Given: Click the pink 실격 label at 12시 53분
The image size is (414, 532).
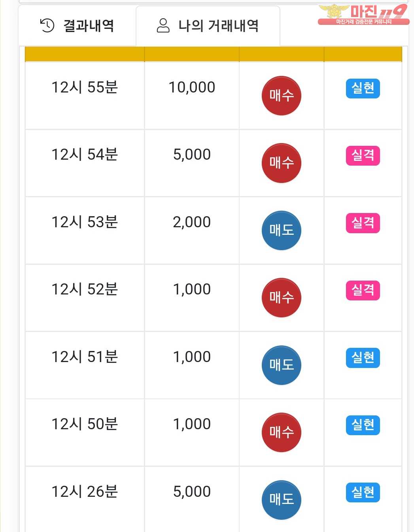Looking at the screenshot, I should tap(363, 223).
